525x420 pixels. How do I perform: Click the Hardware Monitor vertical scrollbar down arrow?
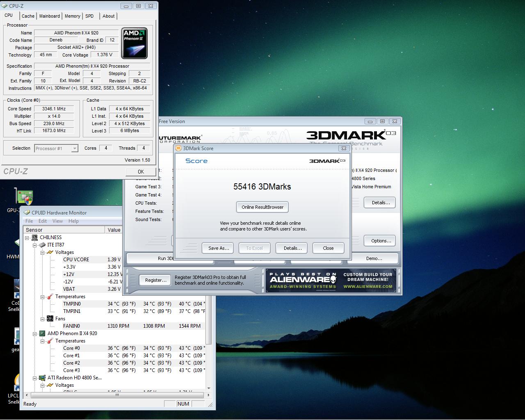208,388
